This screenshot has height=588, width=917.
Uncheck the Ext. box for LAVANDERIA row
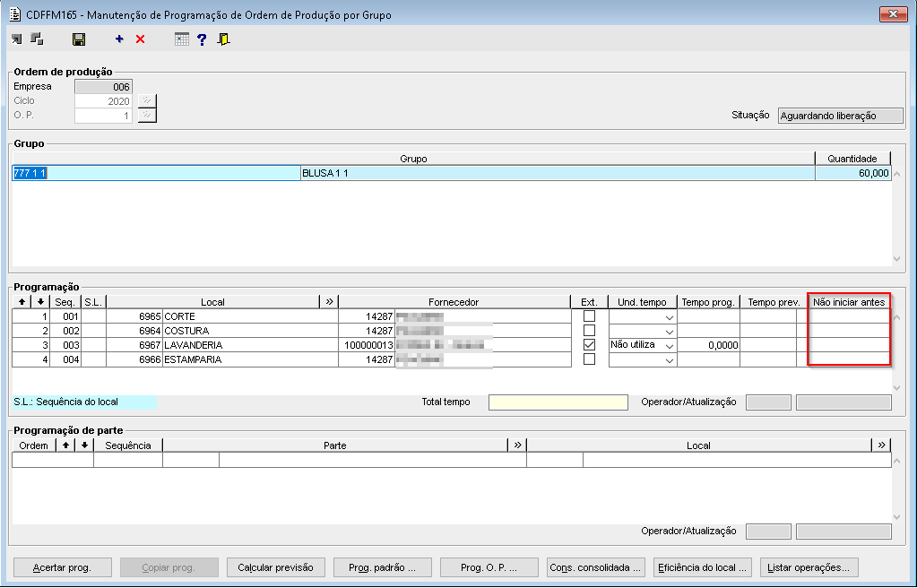(589, 345)
